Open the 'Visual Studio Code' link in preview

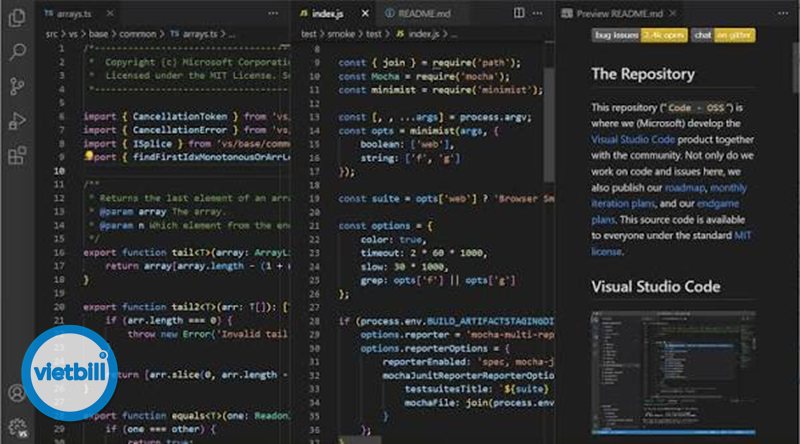click(633, 139)
